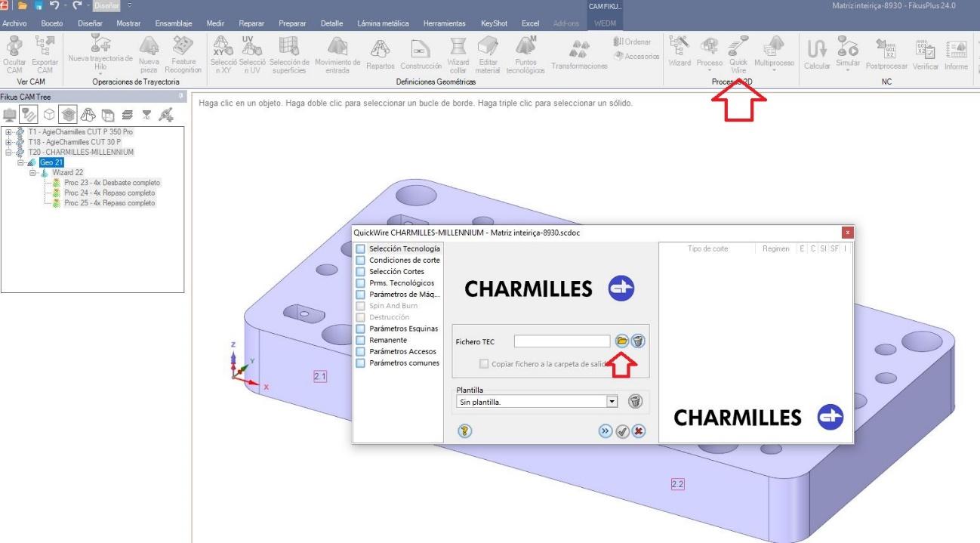Switch to the Boceto ribbon tab
The height and width of the screenshot is (543, 980).
[52, 23]
